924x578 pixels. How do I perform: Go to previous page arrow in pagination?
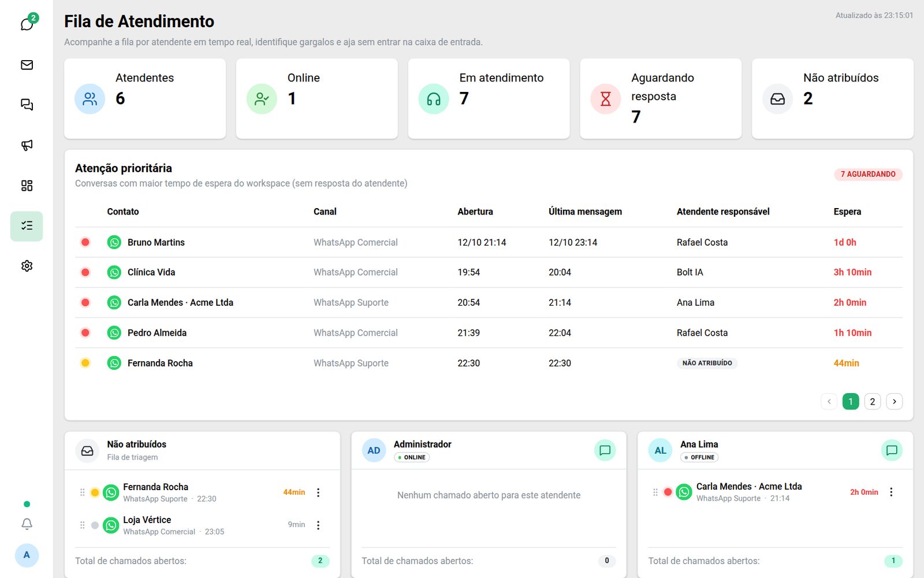coord(829,401)
